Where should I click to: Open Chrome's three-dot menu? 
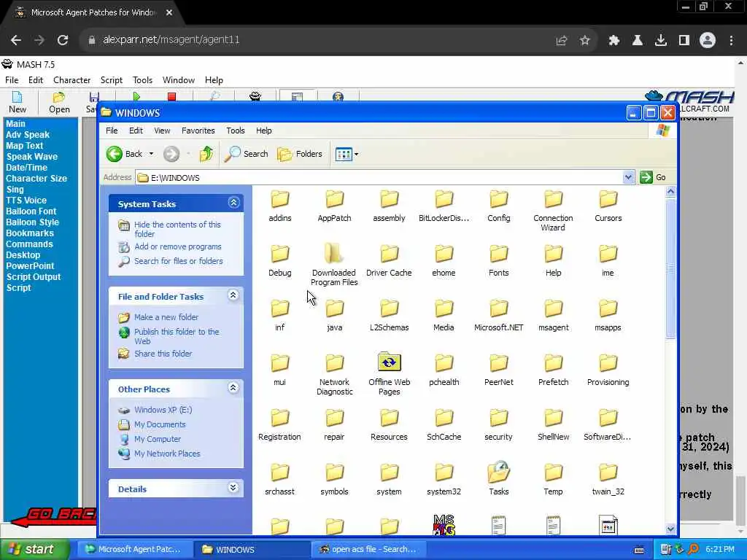(731, 41)
